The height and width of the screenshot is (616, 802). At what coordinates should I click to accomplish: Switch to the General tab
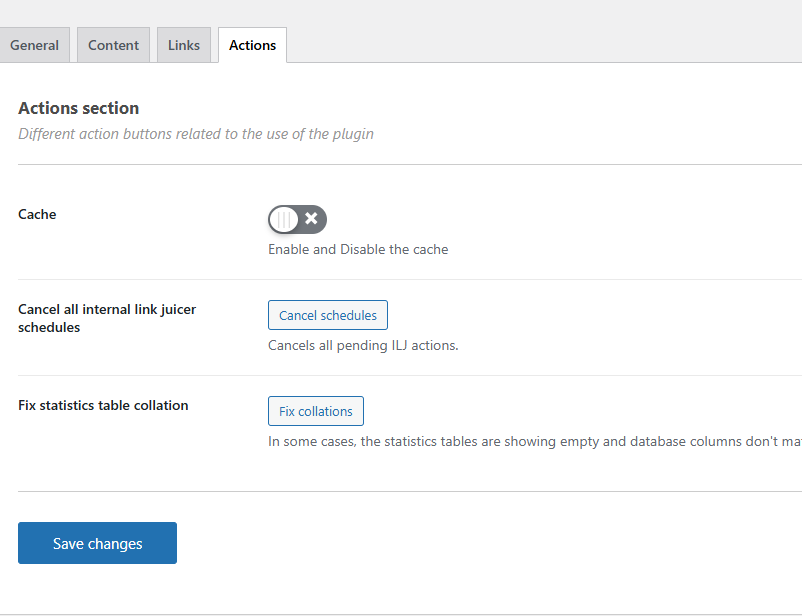click(34, 45)
